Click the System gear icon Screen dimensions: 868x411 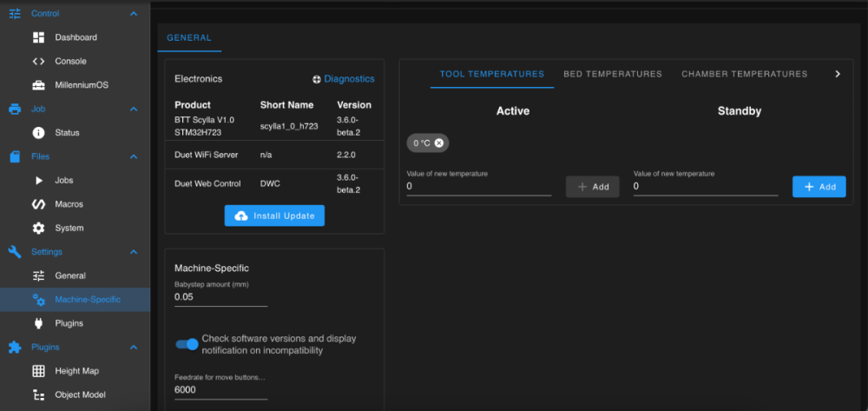(x=38, y=229)
